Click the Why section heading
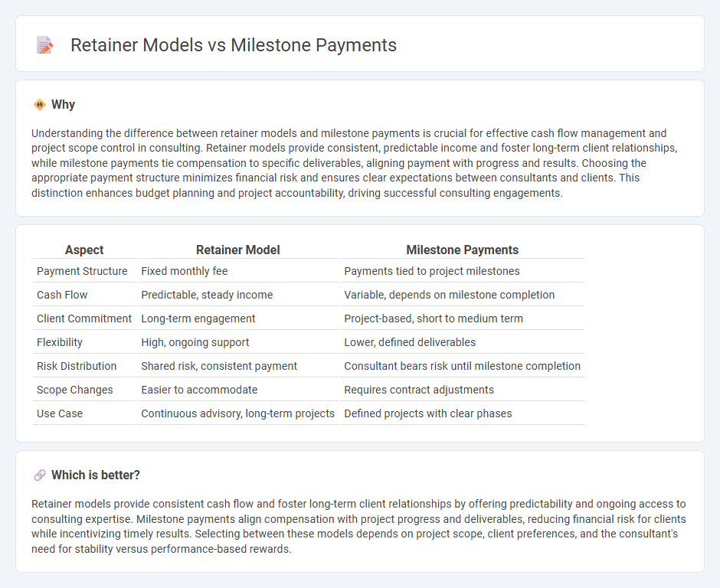This screenshot has width=720, height=588. (63, 105)
